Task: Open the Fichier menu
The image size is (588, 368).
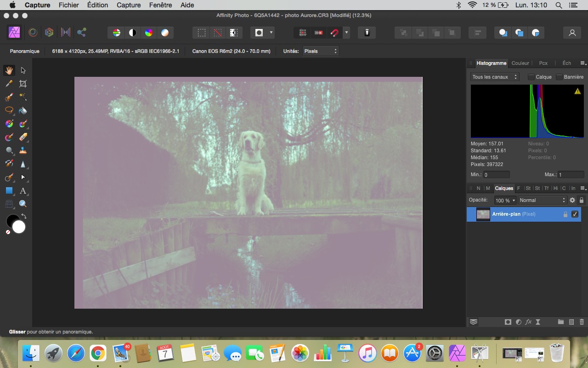Action: (69, 5)
